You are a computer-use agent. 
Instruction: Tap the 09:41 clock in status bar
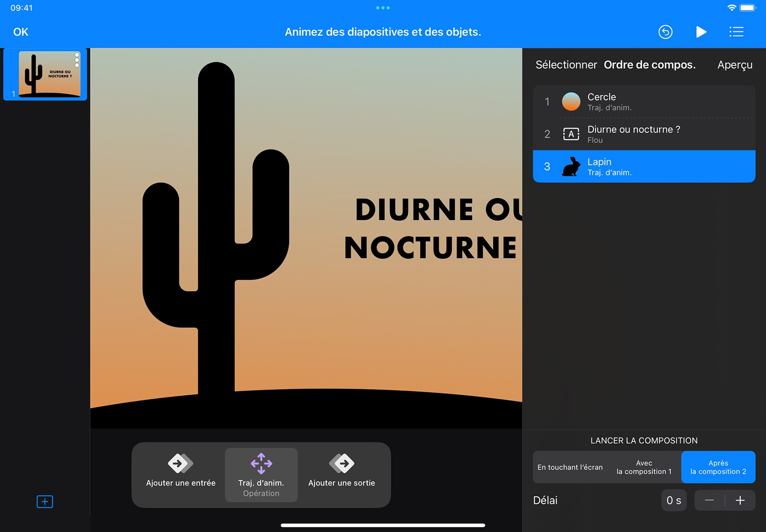click(x=22, y=8)
